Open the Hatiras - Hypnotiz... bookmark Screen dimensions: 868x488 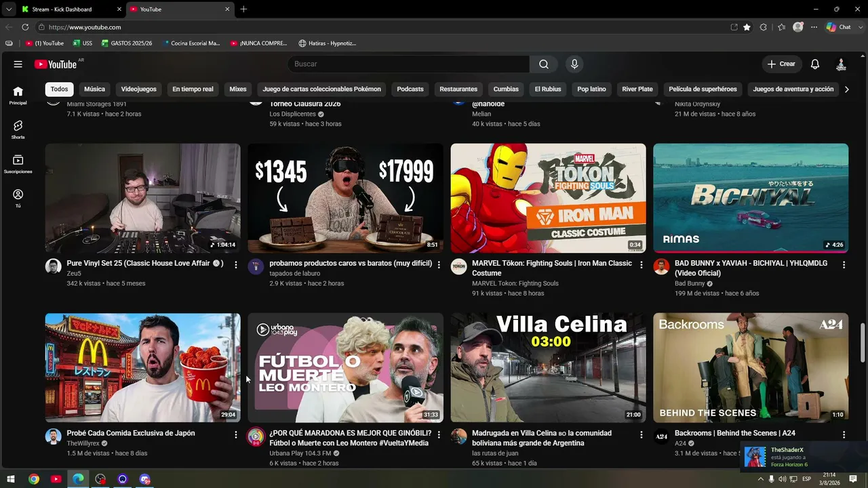(x=327, y=43)
